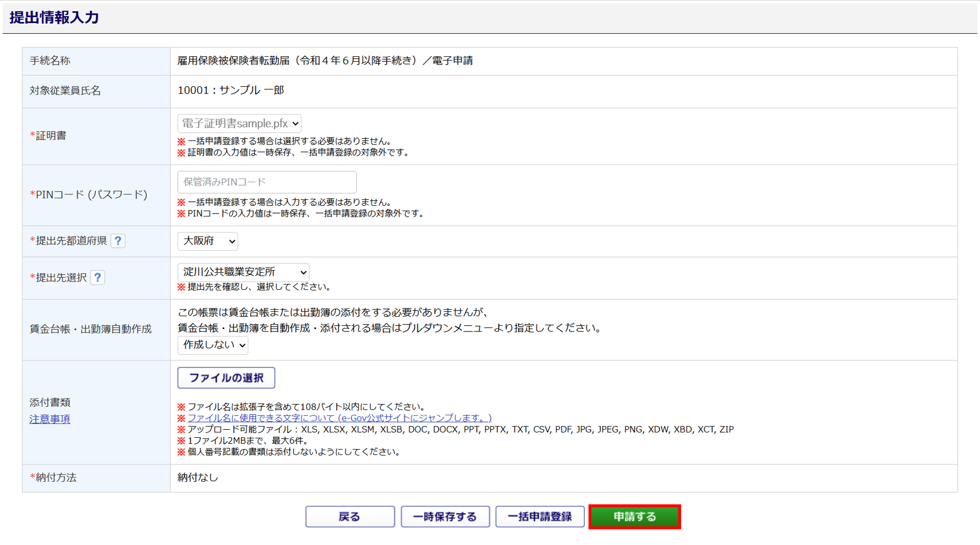
Task: Expand the 淀川公共職業安定所 submission office dropdown
Action: tap(243, 272)
